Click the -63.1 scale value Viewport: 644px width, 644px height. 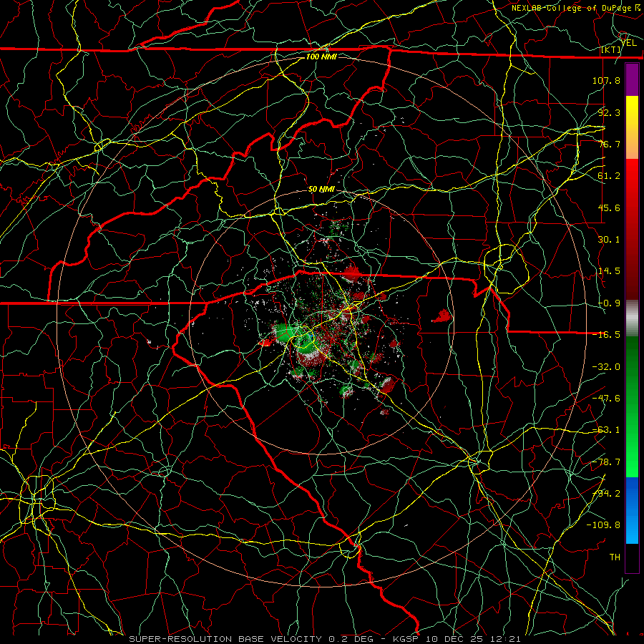pyautogui.click(x=606, y=430)
